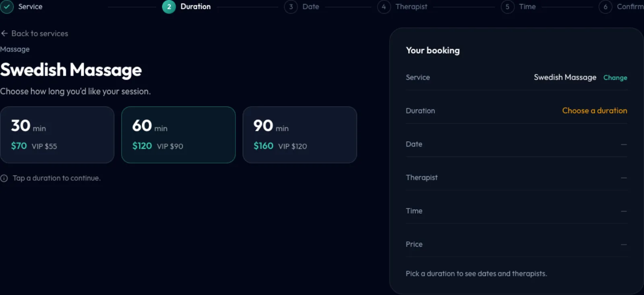Click the $70 price text
644x295 pixels.
(19, 146)
